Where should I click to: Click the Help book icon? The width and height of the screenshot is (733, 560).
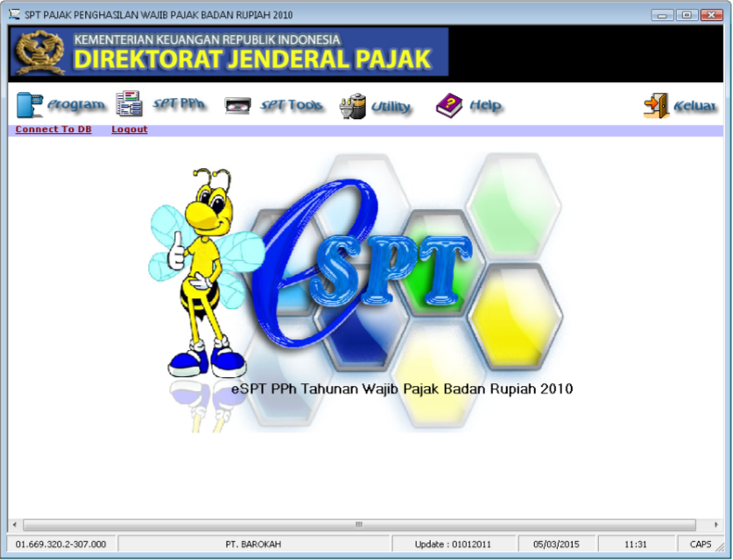(x=448, y=106)
